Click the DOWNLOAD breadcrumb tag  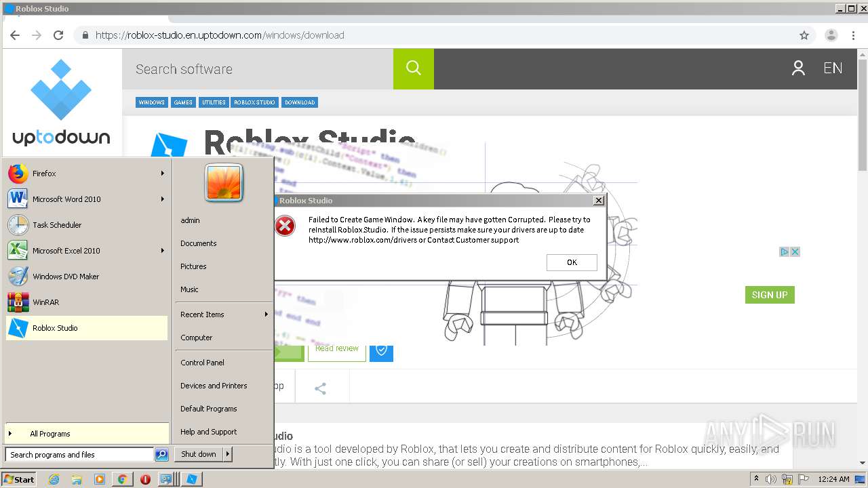(300, 102)
